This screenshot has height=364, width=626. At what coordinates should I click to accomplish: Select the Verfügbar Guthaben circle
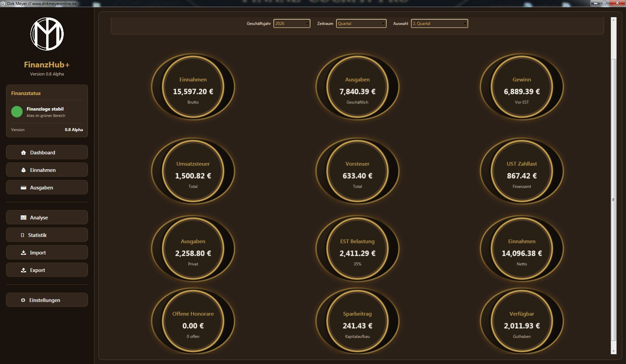point(522,321)
